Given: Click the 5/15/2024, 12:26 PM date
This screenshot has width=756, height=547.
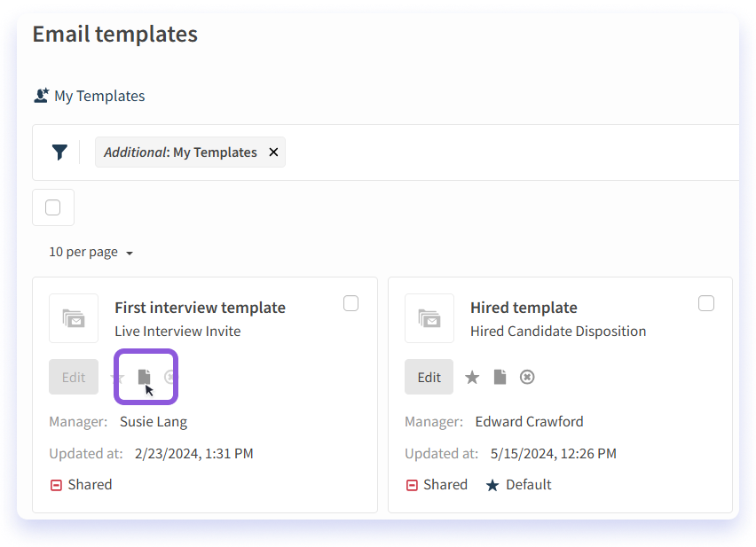Looking at the screenshot, I should [x=553, y=454].
